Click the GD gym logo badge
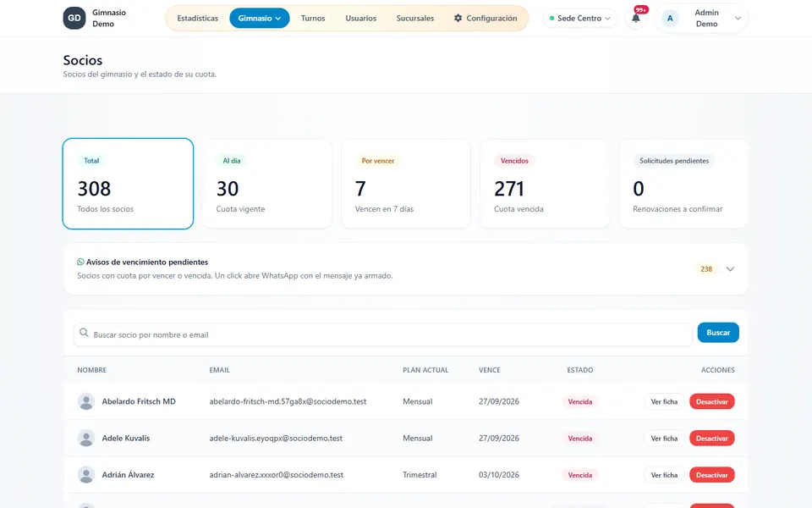Image resolution: width=812 pixels, height=508 pixels. [74, 18]
